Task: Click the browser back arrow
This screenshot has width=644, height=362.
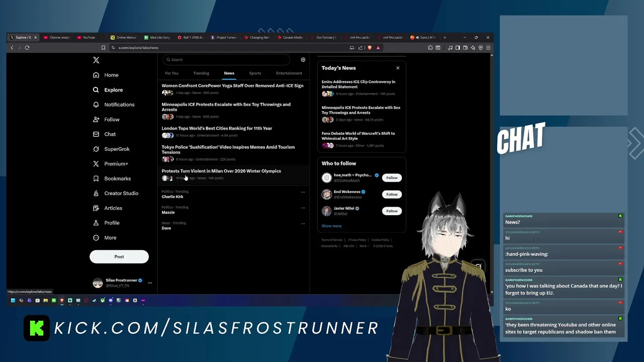Action: 12,48
